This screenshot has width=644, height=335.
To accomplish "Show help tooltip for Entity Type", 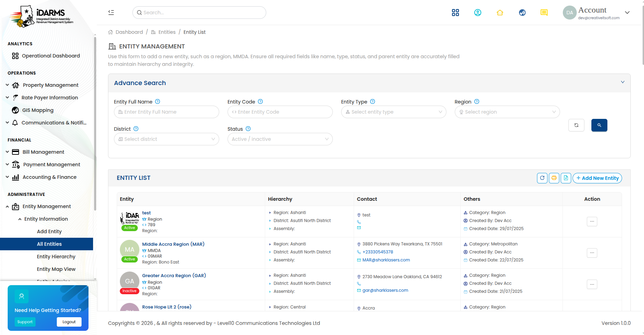I will [x=373, y=101].
